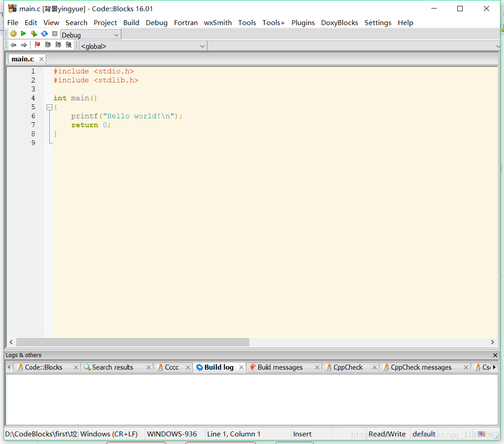Image resolution: width=504 pixels, height=444 pixels.
Task: Open the Project menu
Action: coord(105,23)
